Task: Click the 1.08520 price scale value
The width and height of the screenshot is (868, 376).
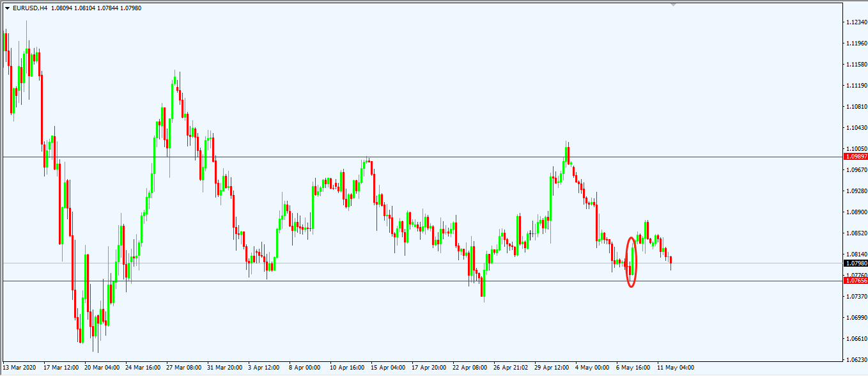Action: (x=856, y=233)
